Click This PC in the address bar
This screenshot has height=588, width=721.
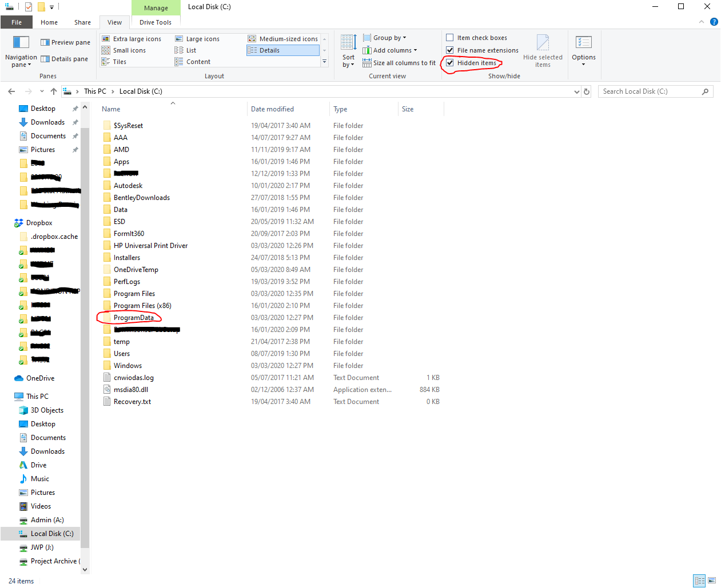point(95,91)
